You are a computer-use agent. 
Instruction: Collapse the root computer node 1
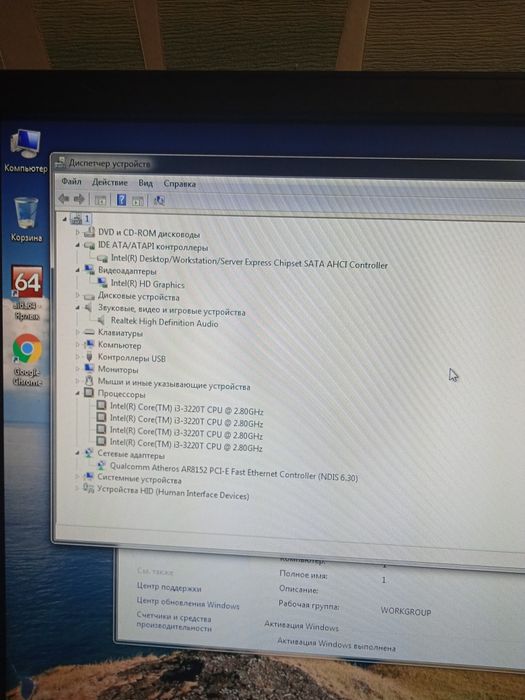click(65, 219)
